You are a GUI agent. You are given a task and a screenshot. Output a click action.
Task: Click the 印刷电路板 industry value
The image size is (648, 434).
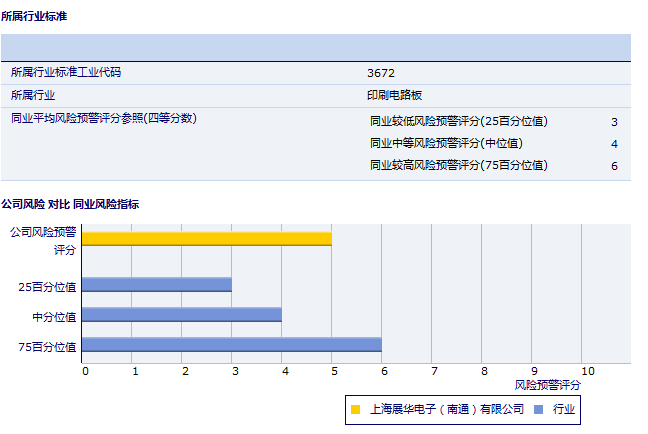click(x=395, y=96)
